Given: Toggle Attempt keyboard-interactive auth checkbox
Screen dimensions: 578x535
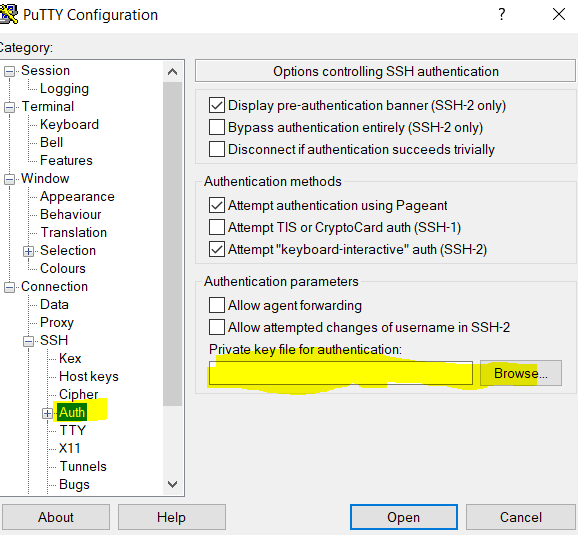Looking at the screenshot, I should [x=217, y=249].
